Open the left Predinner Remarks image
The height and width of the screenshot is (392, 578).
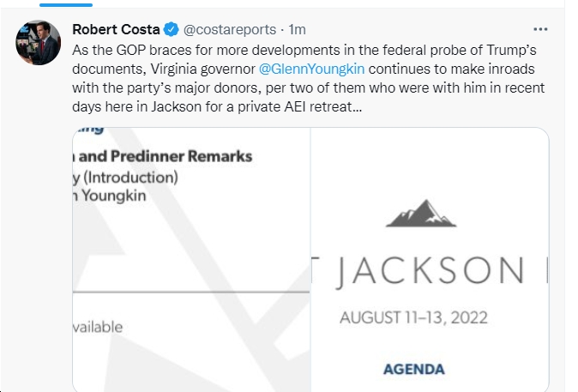(191, 260)
